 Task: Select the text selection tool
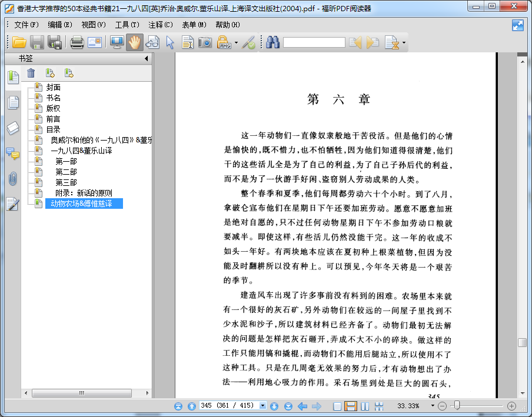187,43
